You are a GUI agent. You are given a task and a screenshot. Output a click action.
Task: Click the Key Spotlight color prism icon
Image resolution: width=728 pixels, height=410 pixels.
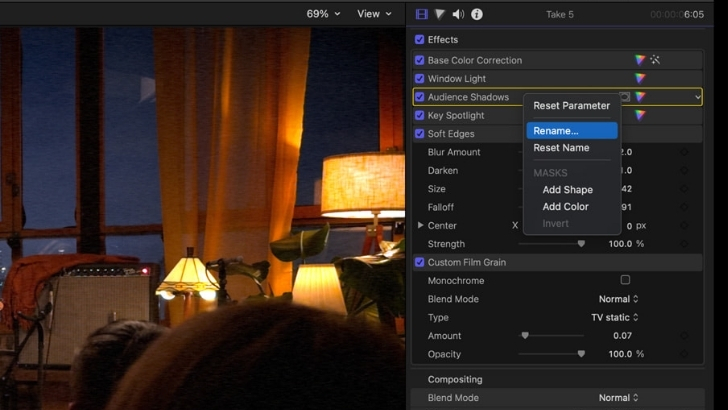pos(640,115)
